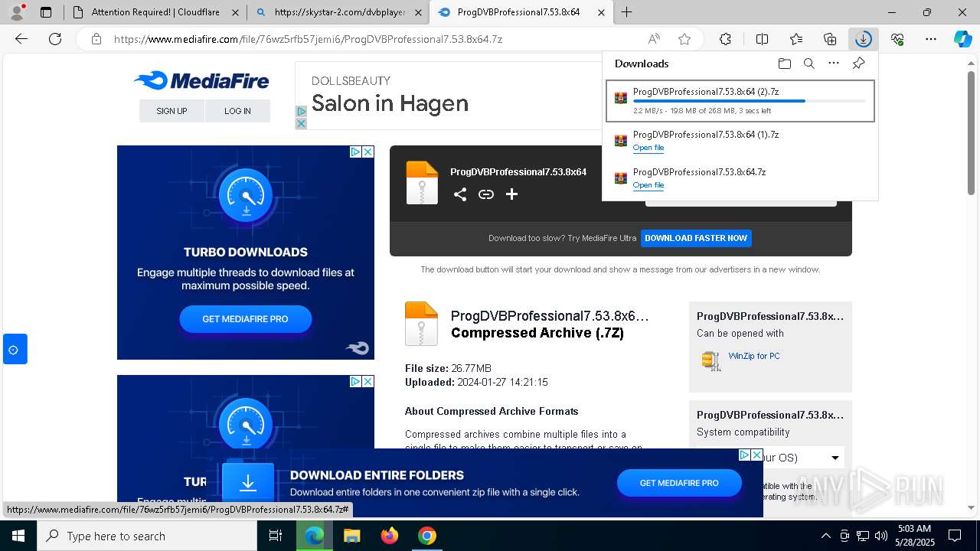Screen dimensions: 980x551
Task: Select the in-progress ProgDVBProfessional7.53.8x64 (2).7z download
Action: (x=740, y=101)
